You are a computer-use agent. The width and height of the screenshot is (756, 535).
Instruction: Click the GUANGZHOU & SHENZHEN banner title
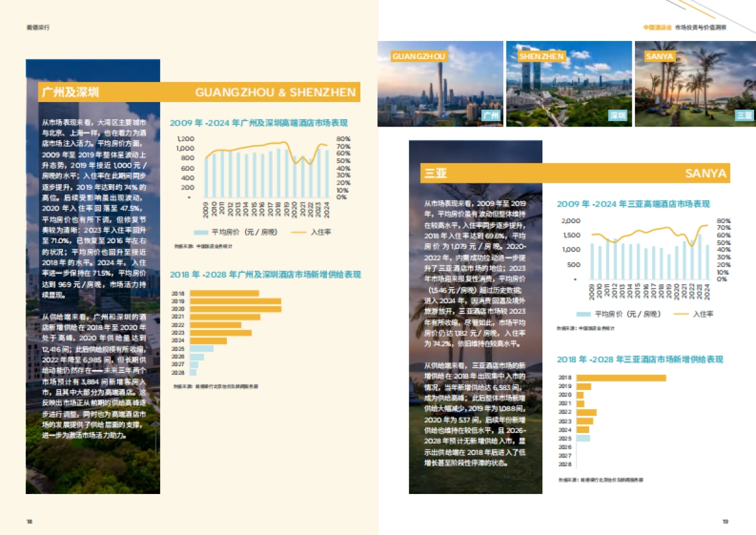pos(275,93)
